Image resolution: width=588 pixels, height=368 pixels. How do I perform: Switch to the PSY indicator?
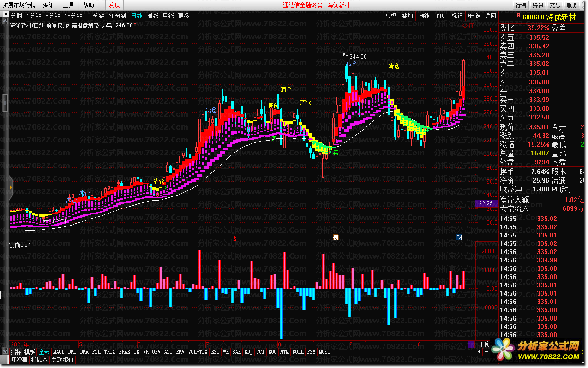point(312,352)
